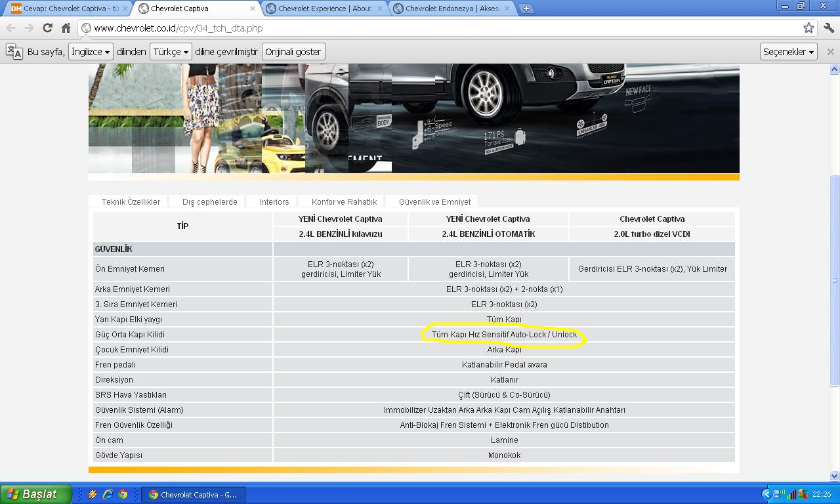
Task: Open the Seçenekler options dropdown
Action: (788, 51)
